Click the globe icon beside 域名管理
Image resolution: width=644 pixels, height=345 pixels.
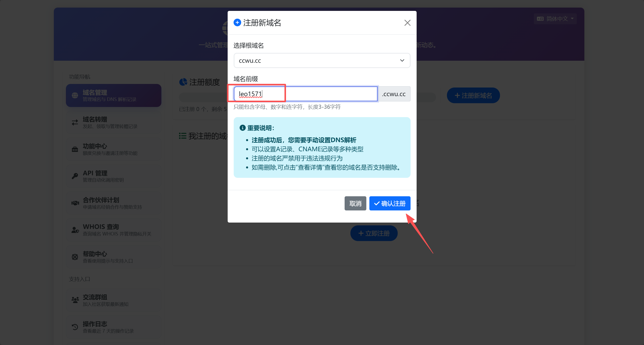tap(75, 95)
